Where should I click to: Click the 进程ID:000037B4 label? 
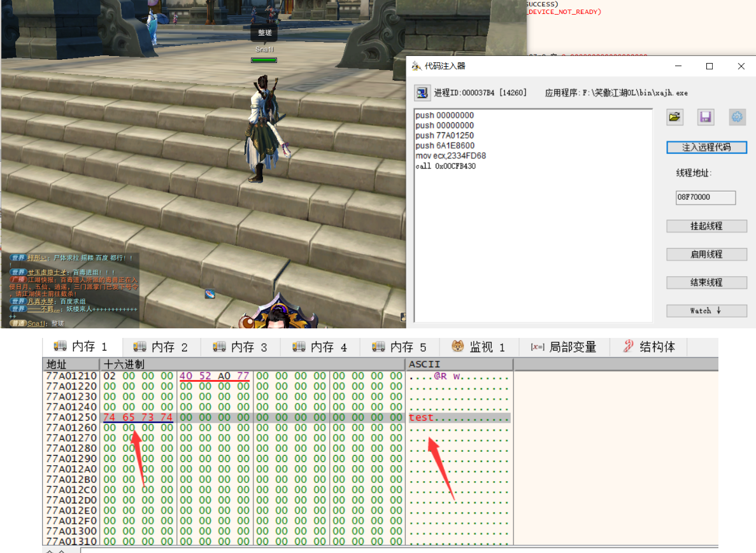(480, 92)
